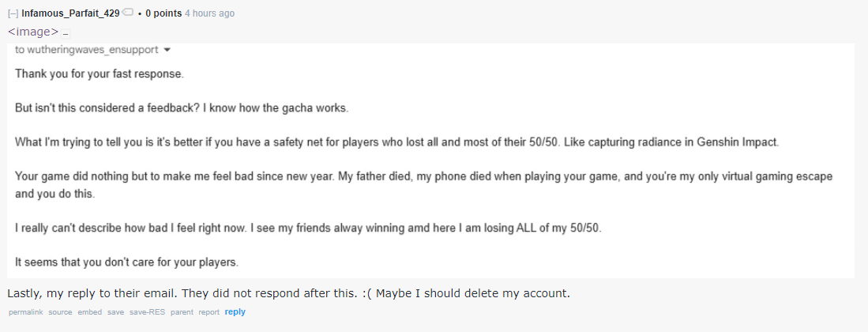This screenshot has width=868, height=332.
Task: Save this comment using save link
Action: [x=115, y=312]
